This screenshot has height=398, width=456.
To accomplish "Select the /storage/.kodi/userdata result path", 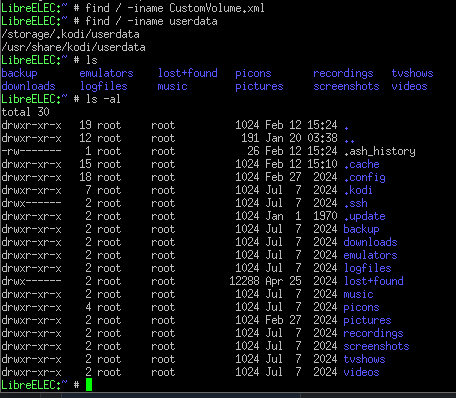I will pos(70,34).
